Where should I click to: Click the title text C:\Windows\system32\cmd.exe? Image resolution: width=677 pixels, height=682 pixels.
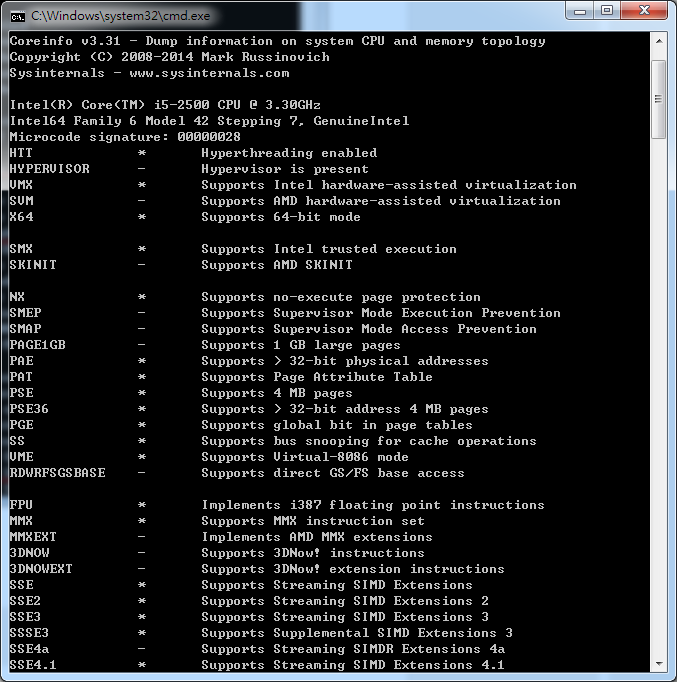tap(120, 16)
